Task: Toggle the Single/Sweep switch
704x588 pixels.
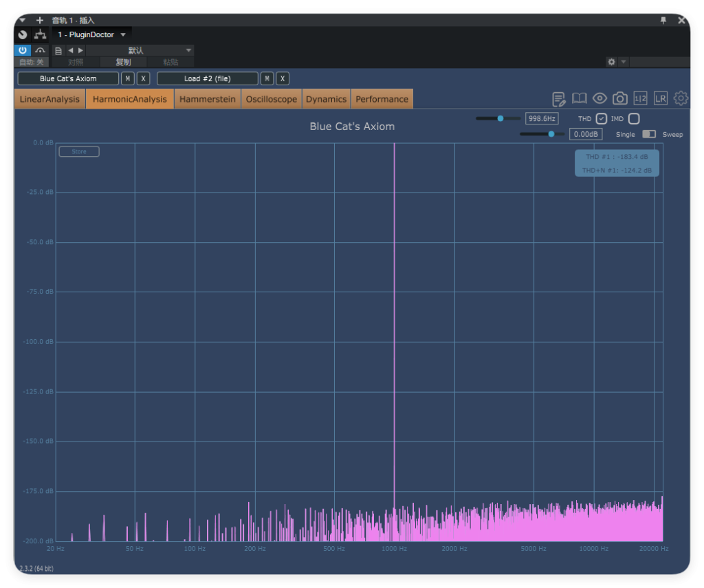Action: click(649, 134)
